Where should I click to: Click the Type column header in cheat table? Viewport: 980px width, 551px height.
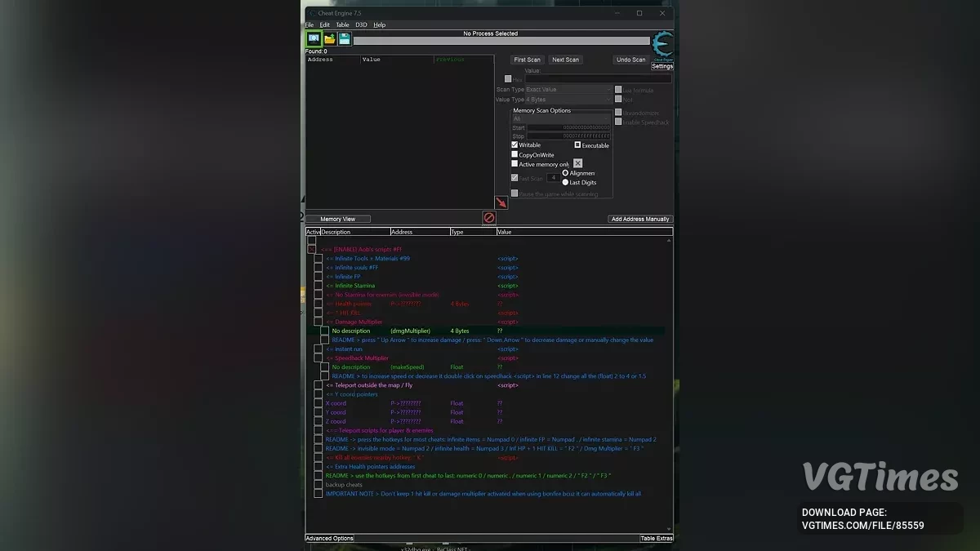(473, 232)
